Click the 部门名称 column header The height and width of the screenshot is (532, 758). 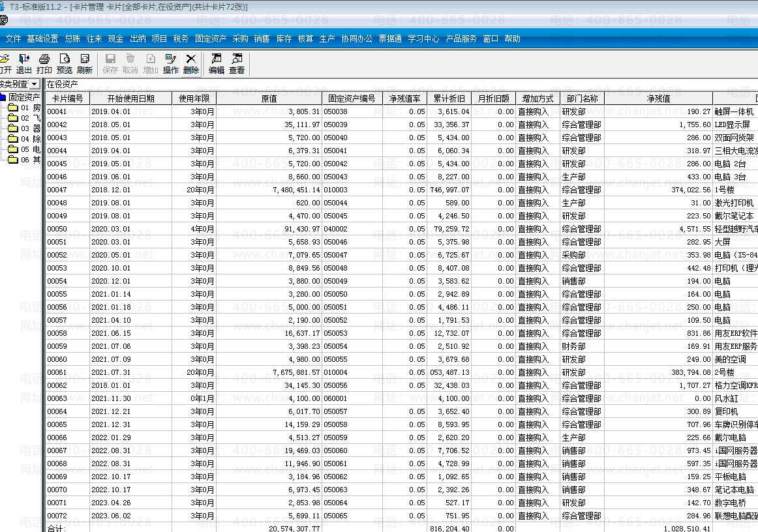(x=583, y=98)
